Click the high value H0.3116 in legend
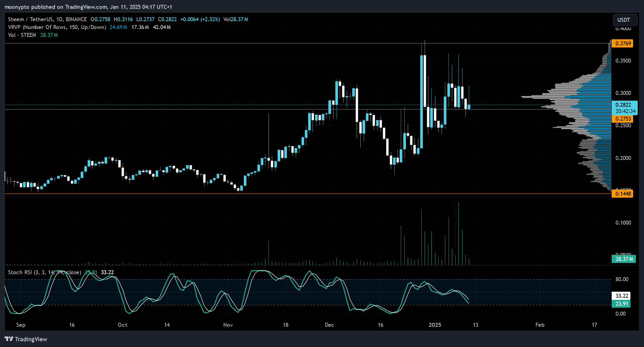Image resolution: width=644 pixels, height=347 pixels. pyautogui.click(x=123, y=19)
